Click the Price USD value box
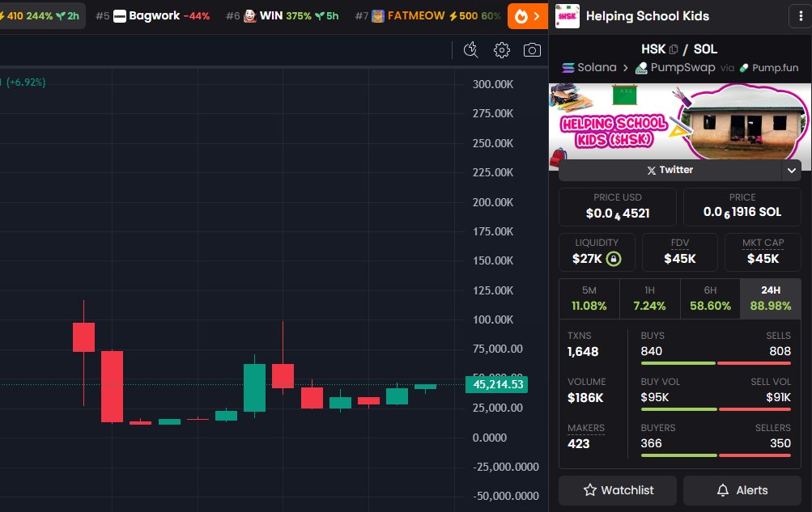 (x=617, y=207)
